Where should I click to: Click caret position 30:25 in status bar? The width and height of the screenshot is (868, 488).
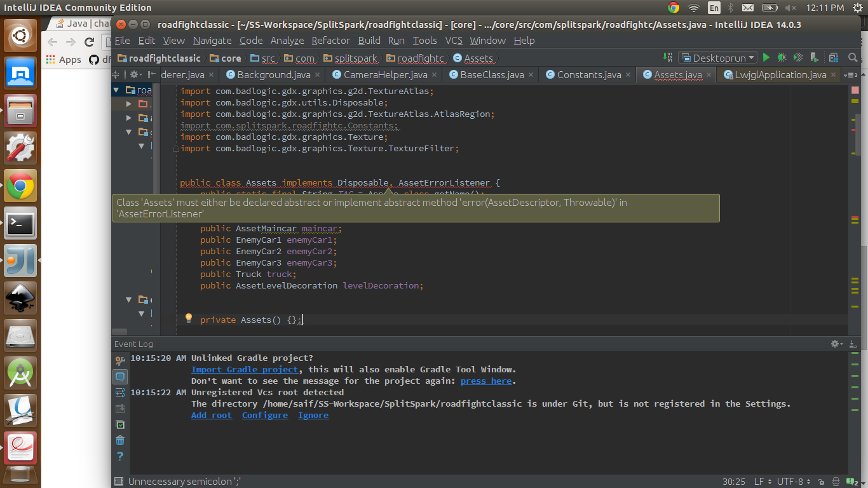pos(734,482)
